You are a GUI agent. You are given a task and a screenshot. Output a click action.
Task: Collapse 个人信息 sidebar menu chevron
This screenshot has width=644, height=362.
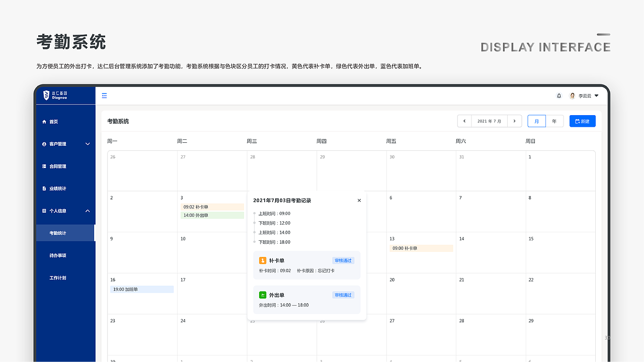(88, 211)
